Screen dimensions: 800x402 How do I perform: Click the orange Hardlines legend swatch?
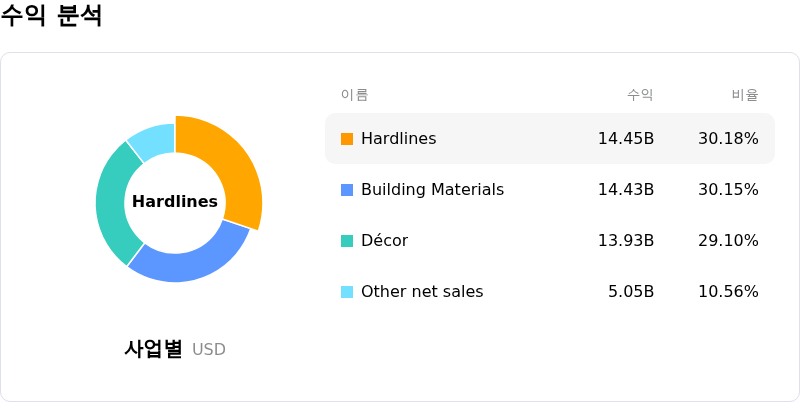[347, 139]
